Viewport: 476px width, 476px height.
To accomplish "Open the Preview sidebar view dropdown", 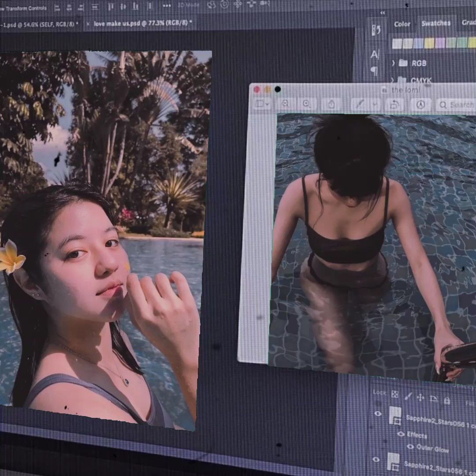I will click(263, 104).
